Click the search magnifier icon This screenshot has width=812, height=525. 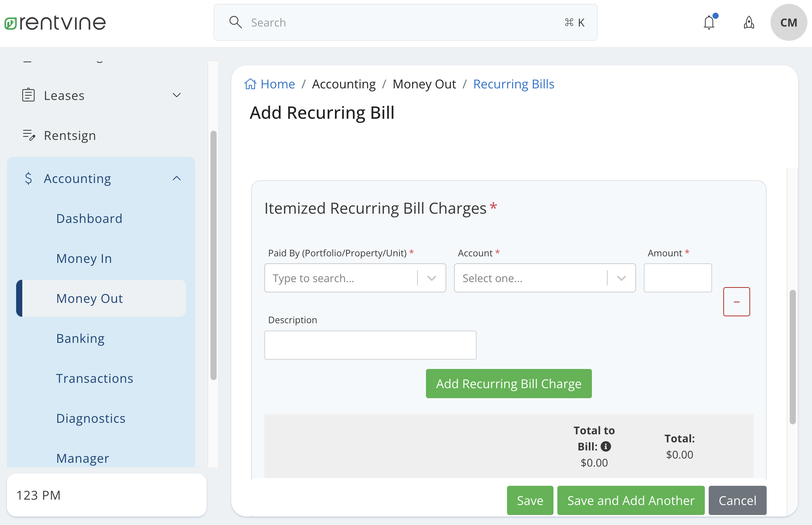click(x=235, y=22)
